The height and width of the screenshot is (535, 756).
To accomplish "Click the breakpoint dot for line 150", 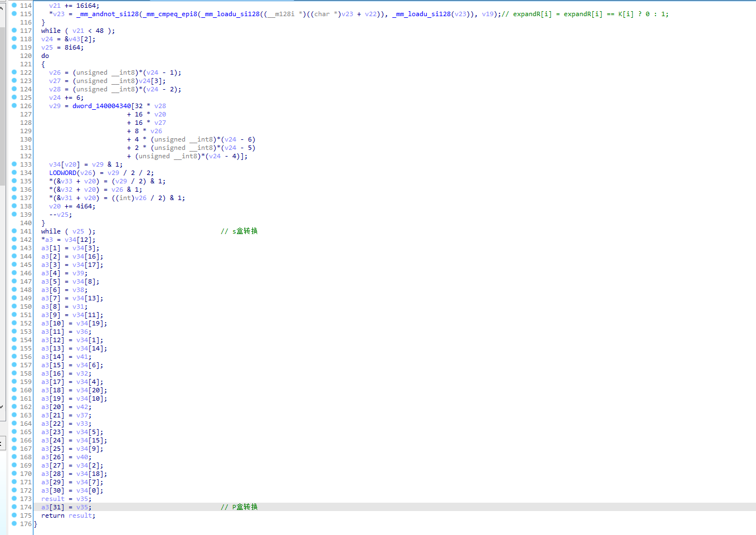I will pos(14,307).
